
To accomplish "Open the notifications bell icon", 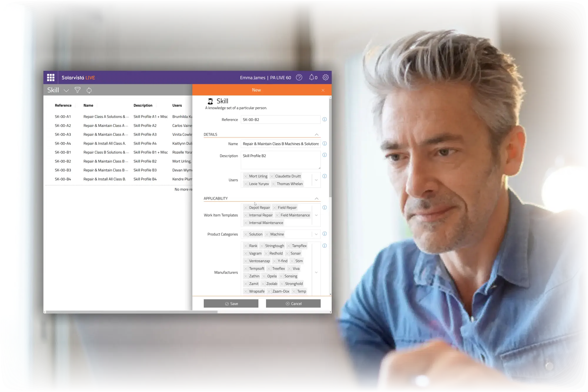I will click(312, 78).
